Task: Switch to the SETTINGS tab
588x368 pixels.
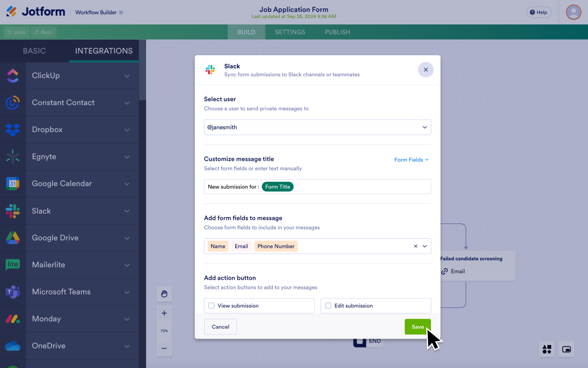Action: [x=290, y=32]
